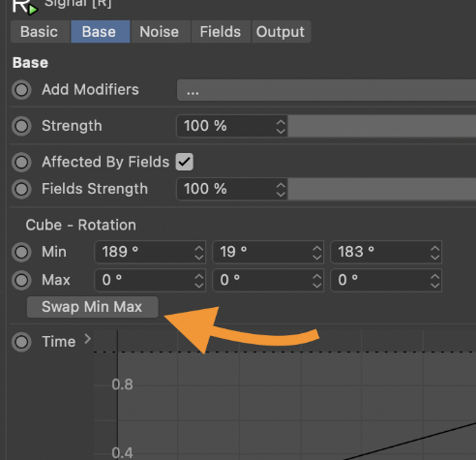Click keyframe circle for Fields Strength
Image resolution: width=476 pixels, height=460 pixels.
coord(21,189)
